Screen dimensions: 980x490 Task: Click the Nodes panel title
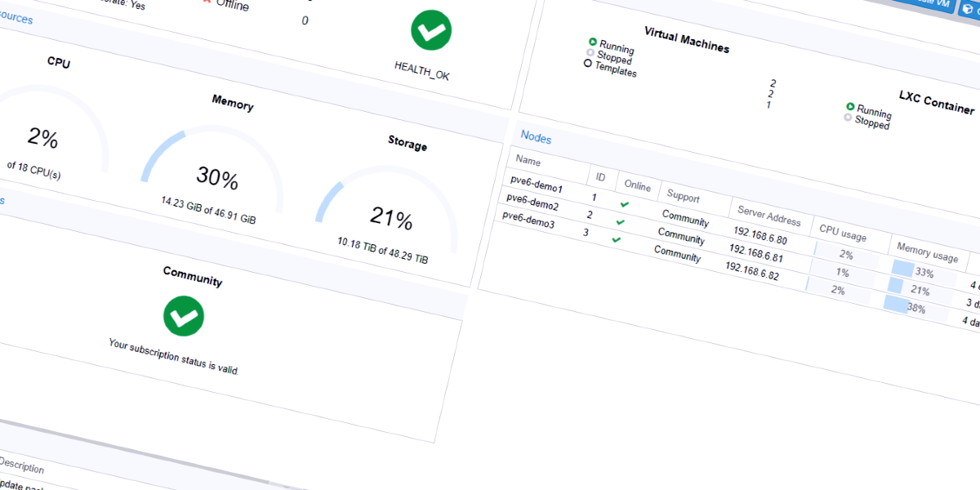pos(536,138)
